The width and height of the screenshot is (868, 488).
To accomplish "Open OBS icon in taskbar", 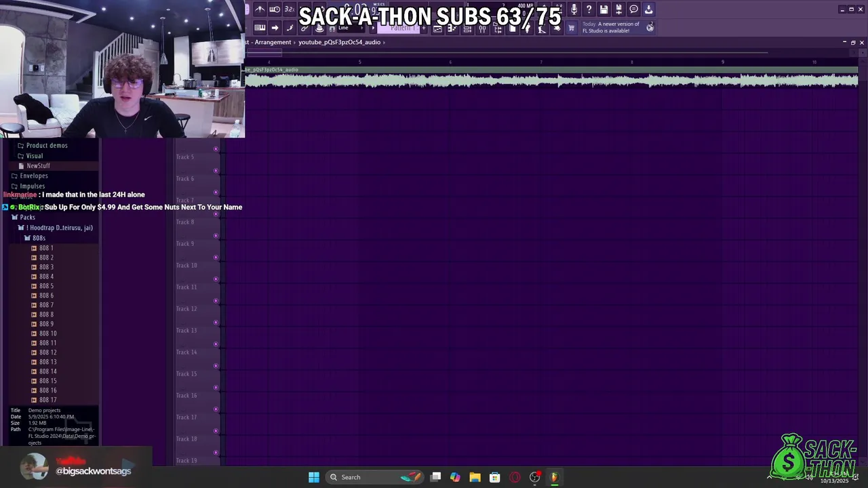I will pyautogui.click(x=534, y=477).
